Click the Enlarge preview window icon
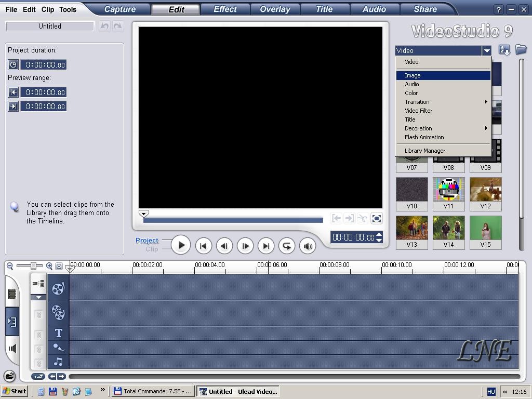Viewport: 532px width, 399px height. [377, 219]
